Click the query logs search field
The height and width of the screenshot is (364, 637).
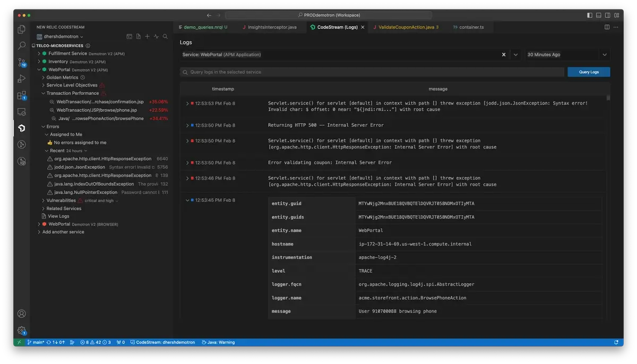372,72
